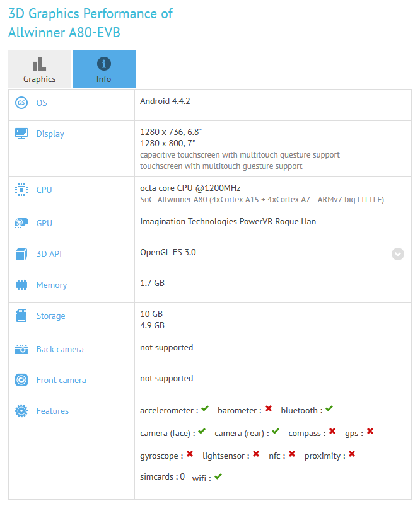
Task: Select the Info tab
Action: click(104, 69)
